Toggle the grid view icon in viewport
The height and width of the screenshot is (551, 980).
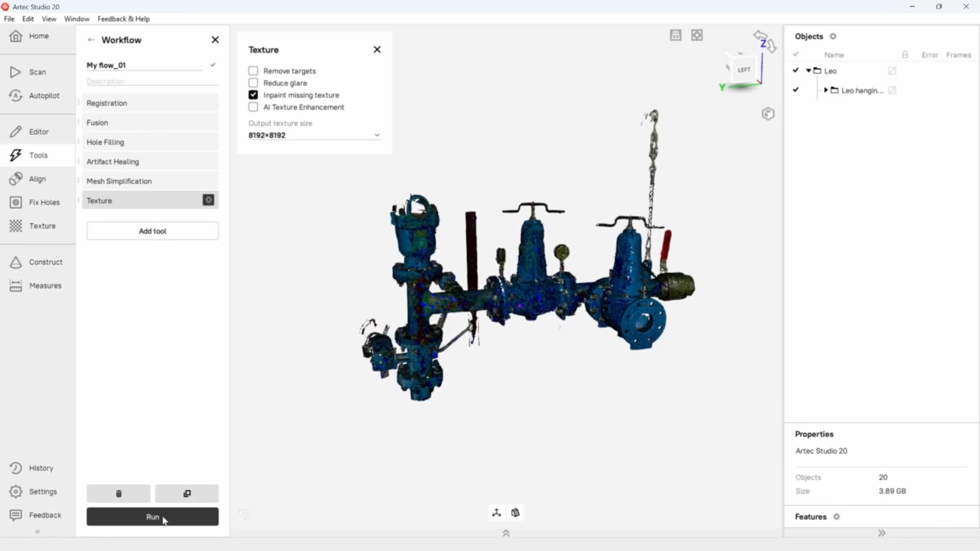pyautogui.click(x=676, y=35)
